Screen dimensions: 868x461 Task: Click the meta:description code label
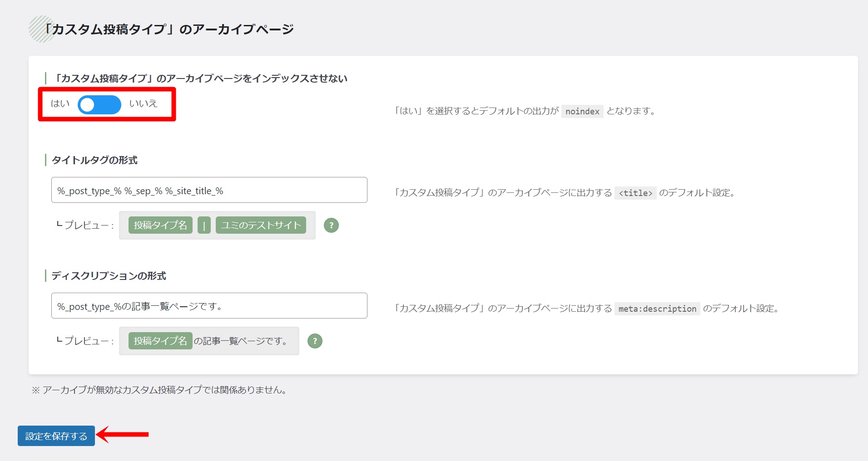pyautogui.click(x=657, y=309)
